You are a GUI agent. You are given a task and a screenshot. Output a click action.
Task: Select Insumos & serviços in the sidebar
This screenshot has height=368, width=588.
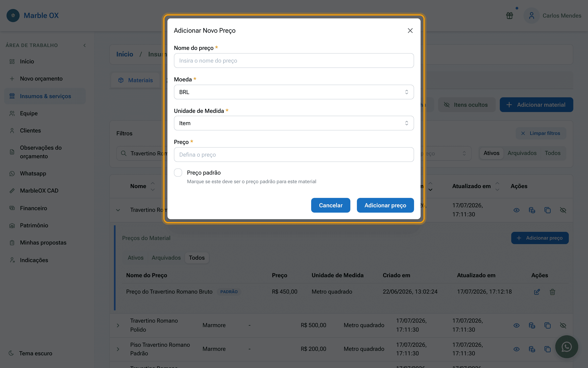(45, 96)
